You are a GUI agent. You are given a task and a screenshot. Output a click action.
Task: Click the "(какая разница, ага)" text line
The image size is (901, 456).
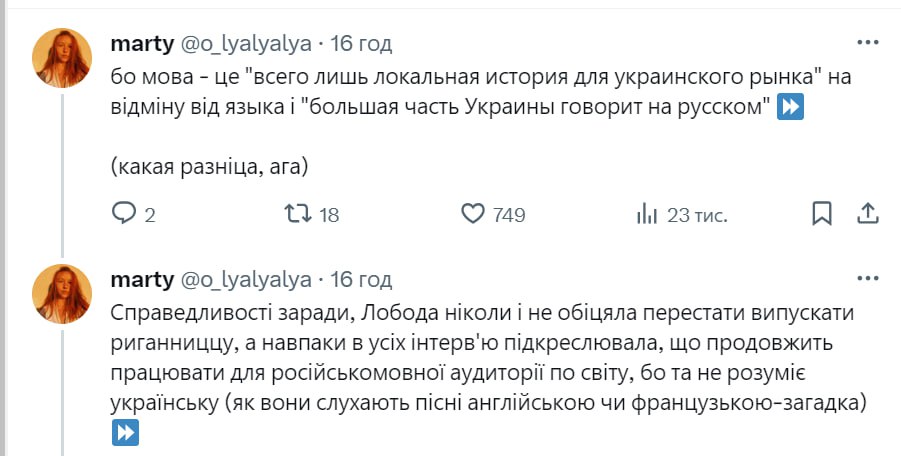(209, 167)
